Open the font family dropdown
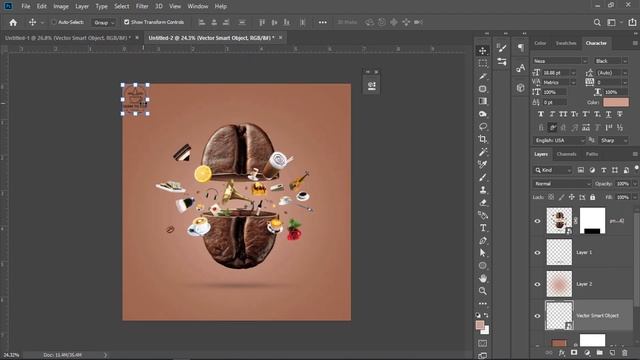640x360 pixels. tap(560, 61)
